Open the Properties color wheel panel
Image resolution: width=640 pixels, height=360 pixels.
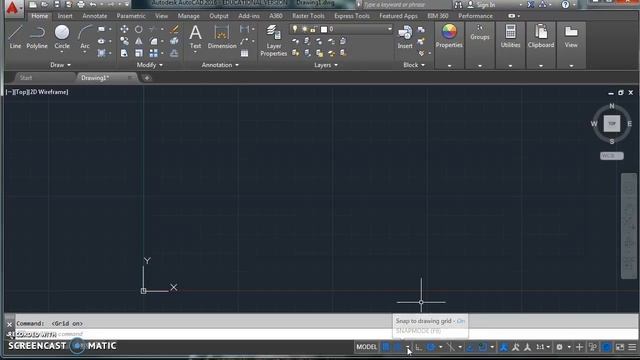449,37
